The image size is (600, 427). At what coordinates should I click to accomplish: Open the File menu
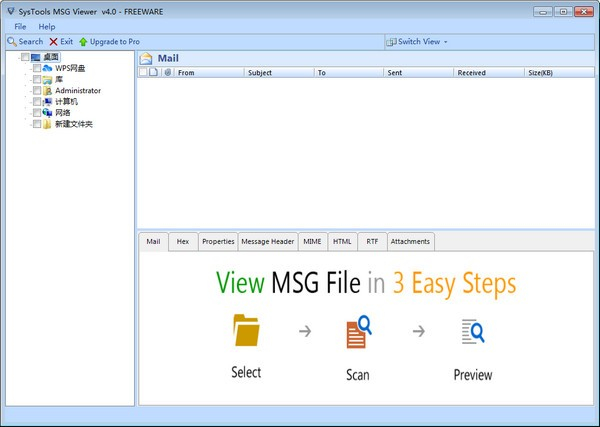point(20,26)
